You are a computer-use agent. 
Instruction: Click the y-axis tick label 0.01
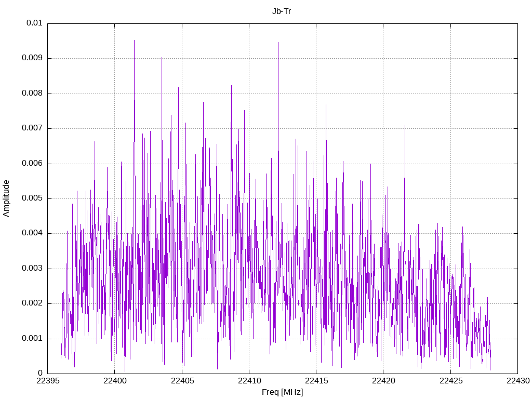click(34, 23)
